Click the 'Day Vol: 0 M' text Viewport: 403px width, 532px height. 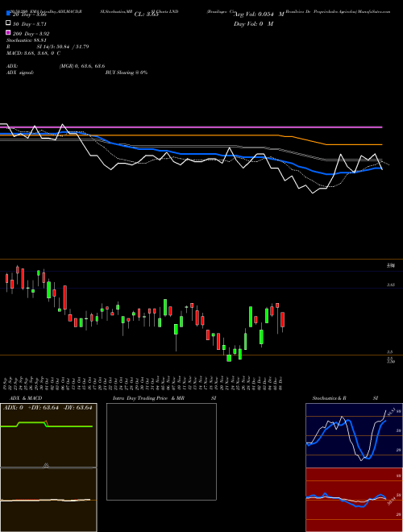click(x=253, y=23)
